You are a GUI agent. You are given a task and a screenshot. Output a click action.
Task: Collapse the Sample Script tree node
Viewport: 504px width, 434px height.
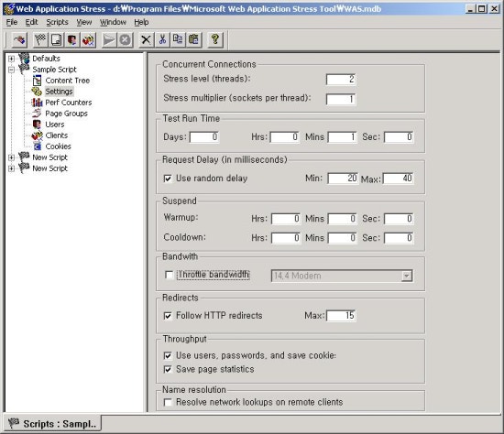pos(11,70)
